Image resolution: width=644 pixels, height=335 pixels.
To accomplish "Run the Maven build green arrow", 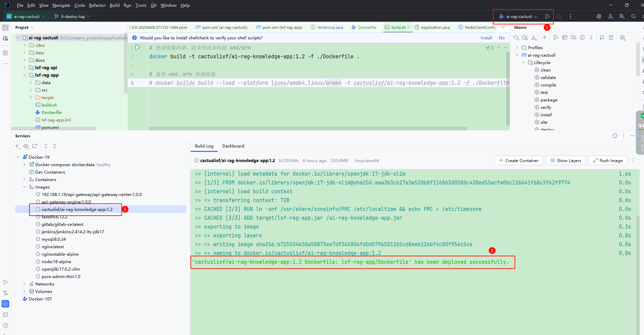I will pos(556,38).
